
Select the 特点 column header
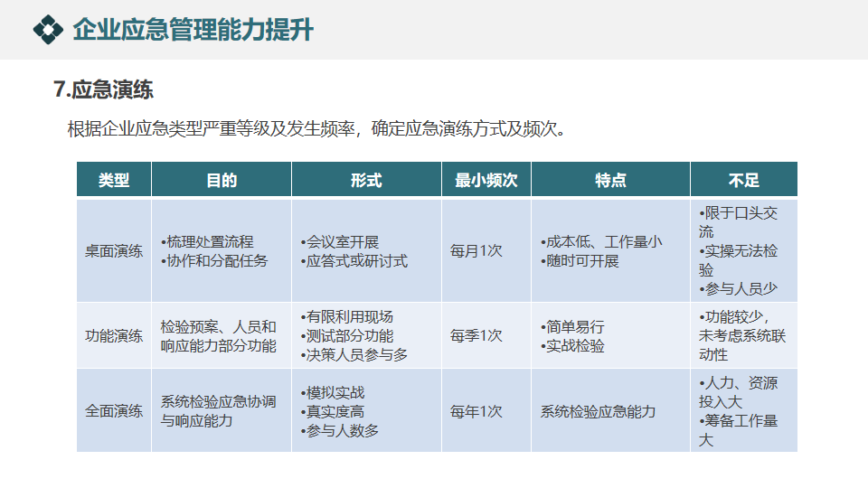tap(610, 179)
